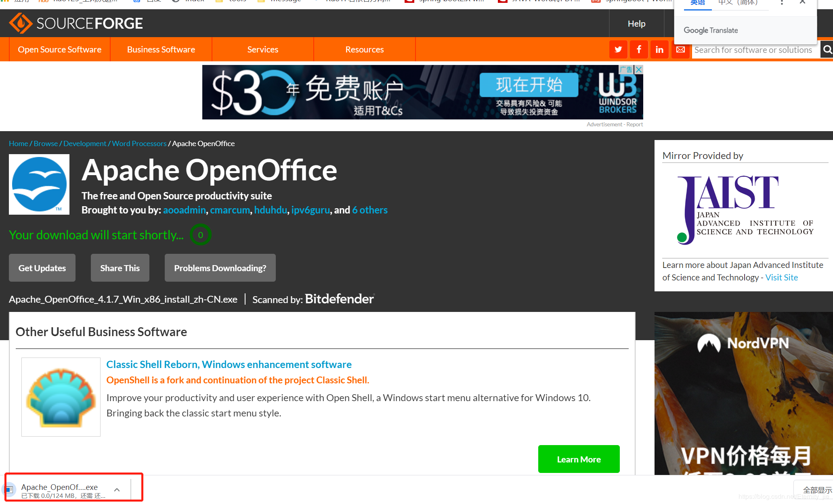Screen dimensions: 833x504
Task: Click the email envelope icon
Action: pyautogui.click(x=680, y=50)
